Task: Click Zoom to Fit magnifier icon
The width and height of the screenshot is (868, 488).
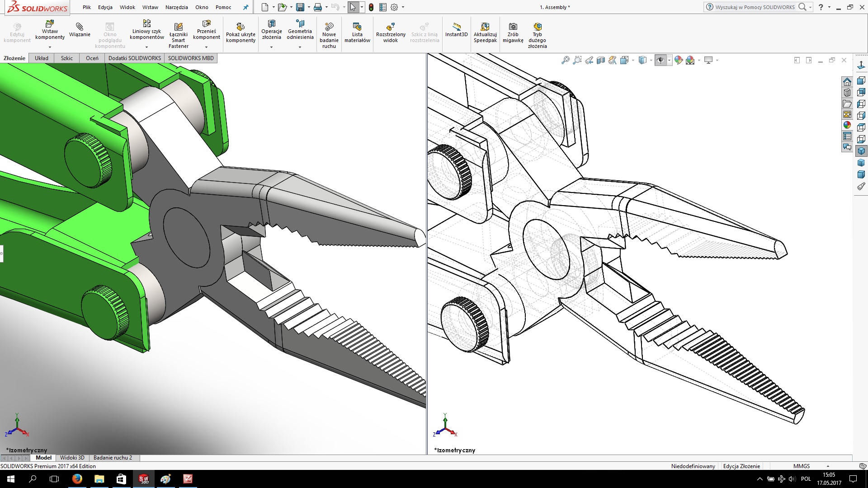Action: pos(565,60)
